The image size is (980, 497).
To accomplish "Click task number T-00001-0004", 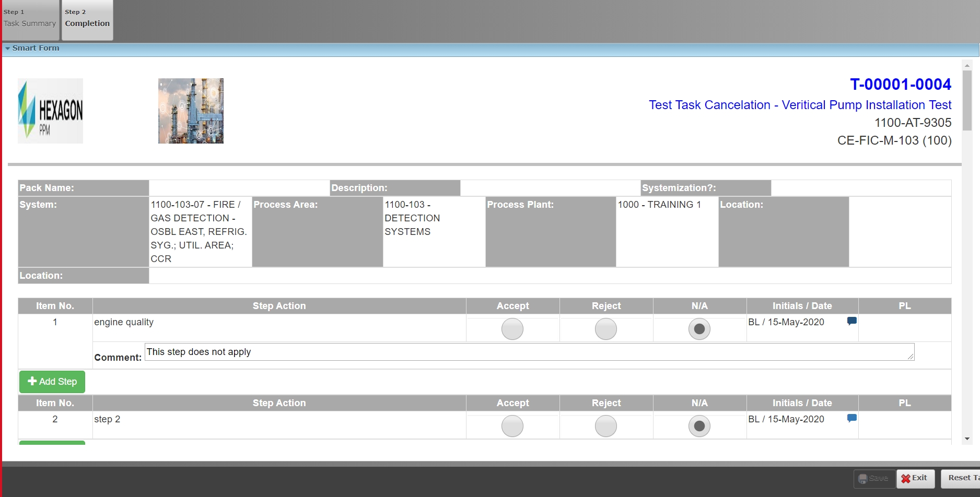I will click(901, 84).
